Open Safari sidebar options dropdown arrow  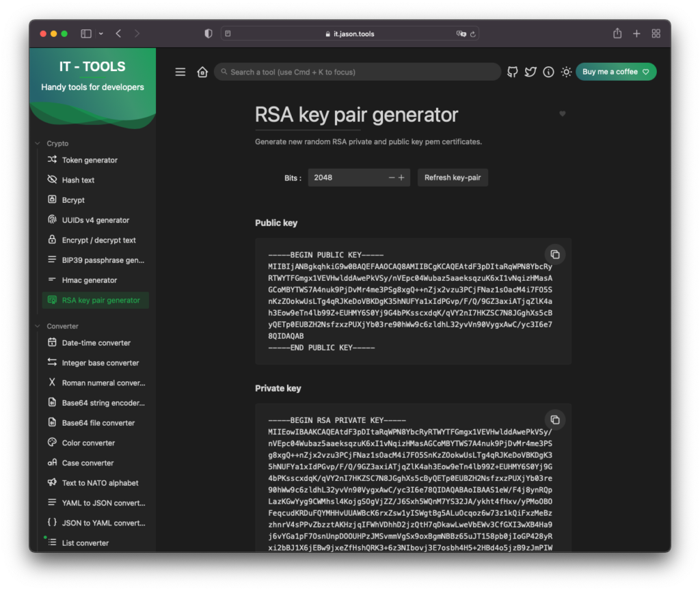pos(101,33)
